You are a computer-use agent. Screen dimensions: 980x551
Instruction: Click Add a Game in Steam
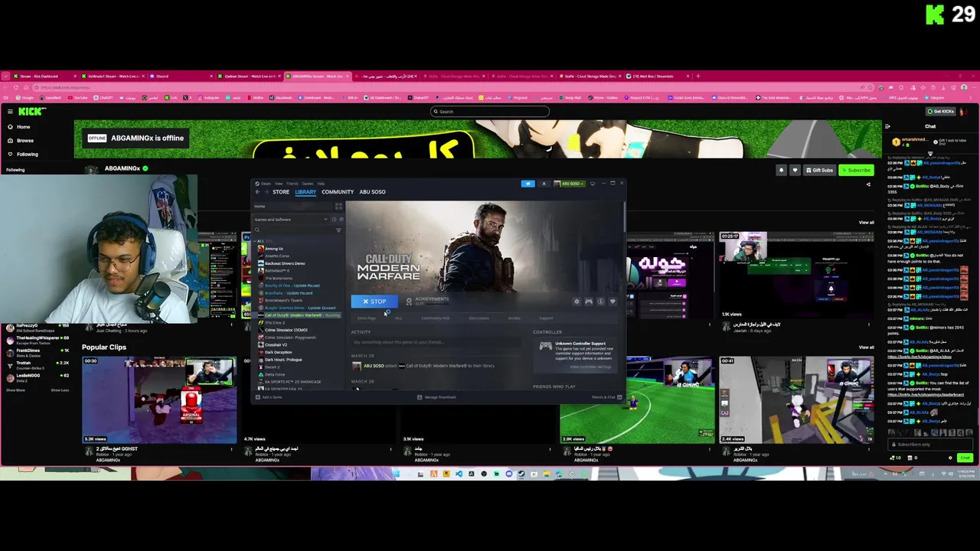click(269, 397)
